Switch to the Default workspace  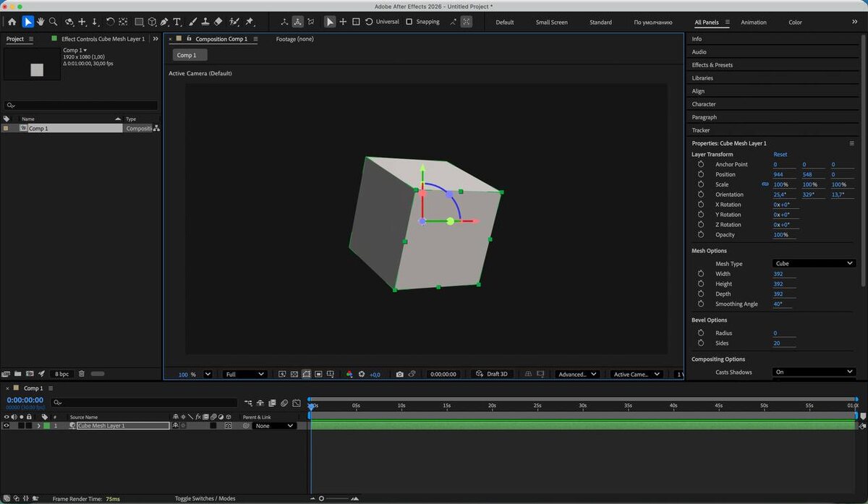[x=505, y=22]
